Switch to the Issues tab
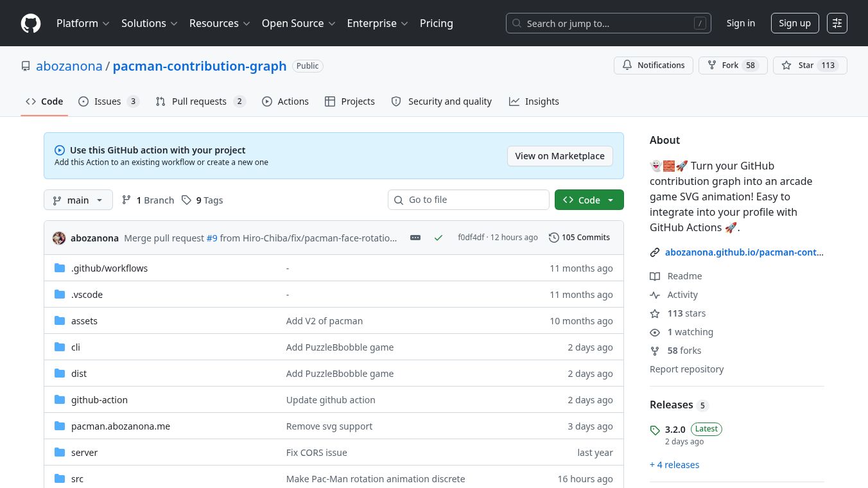Screen dimensions: 868x488 click(x=108, y=101)
